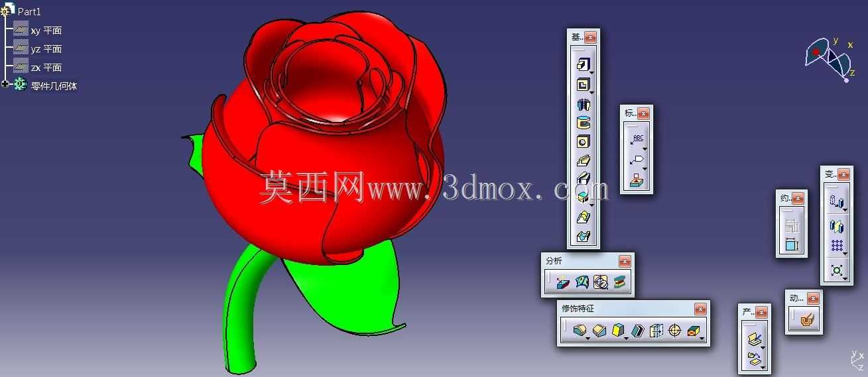This screenshot has width=868, height=377.
Task: Click the 分析 toolbar title
Action: click(554, 261)
